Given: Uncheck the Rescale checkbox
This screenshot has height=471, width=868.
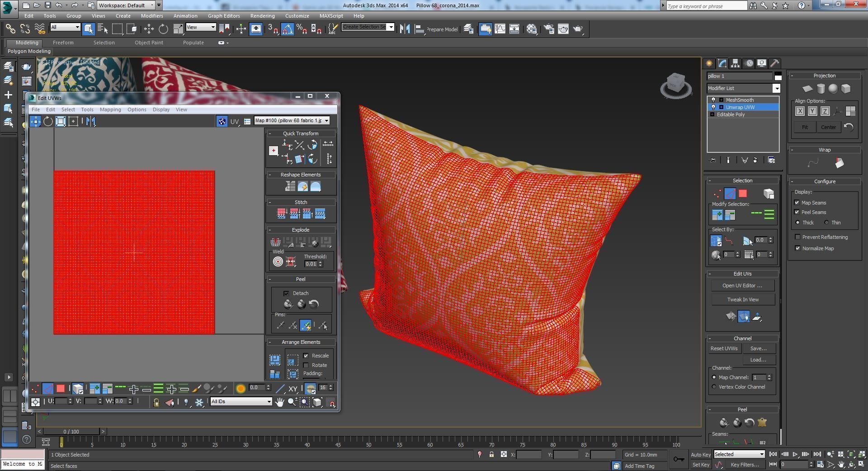Looking at the screenshot, I should pos(306,356).
